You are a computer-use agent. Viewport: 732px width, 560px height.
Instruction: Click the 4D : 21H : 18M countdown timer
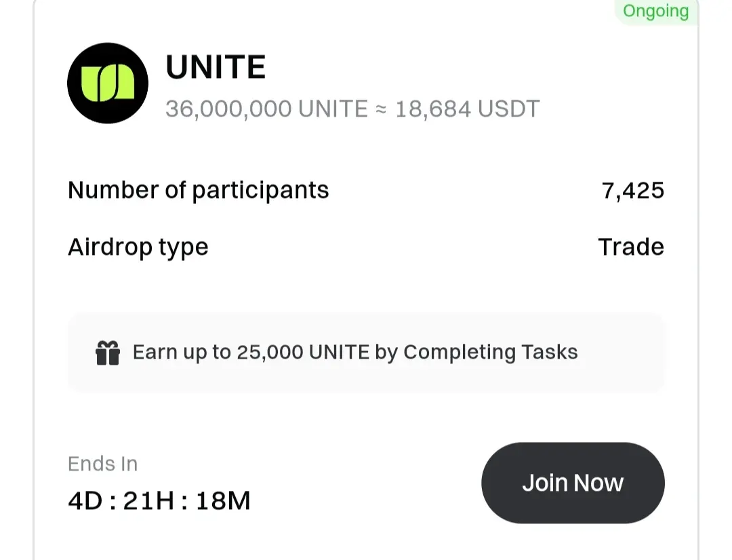coord(159,501)
